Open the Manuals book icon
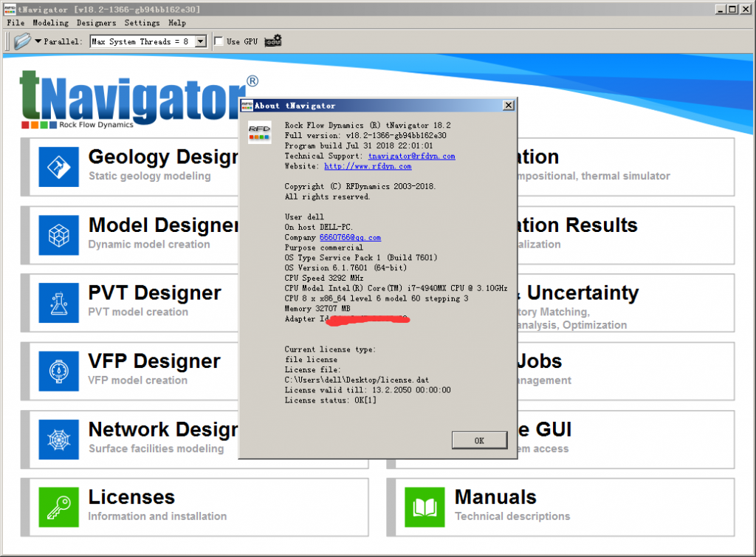Image resolution: width=756 pixels, height=557 pixels. [425, 508]
